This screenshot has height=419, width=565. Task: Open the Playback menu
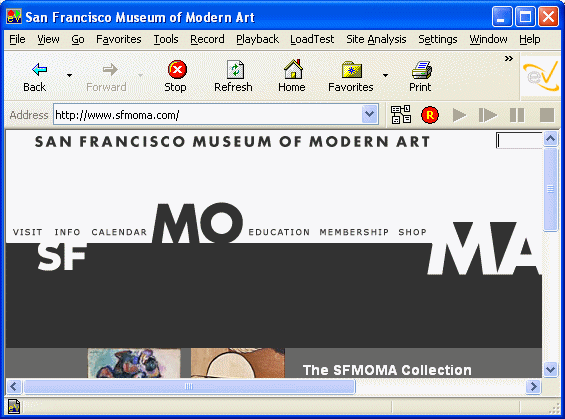pyautogui.click(x=257, y=39)
